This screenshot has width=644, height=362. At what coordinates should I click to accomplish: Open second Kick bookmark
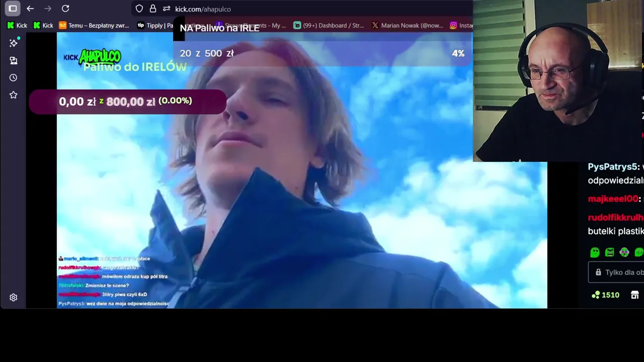(x=43, y=25)
